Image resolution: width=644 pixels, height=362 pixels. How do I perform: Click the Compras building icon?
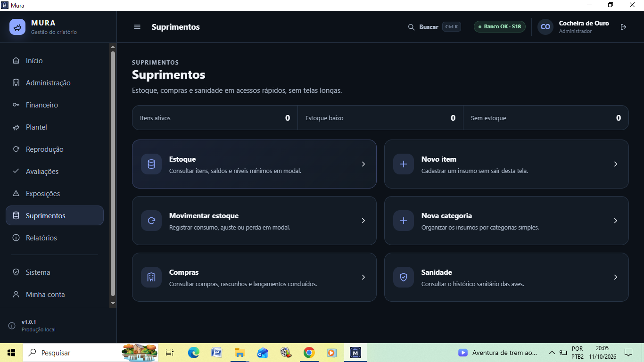(151, 277)
